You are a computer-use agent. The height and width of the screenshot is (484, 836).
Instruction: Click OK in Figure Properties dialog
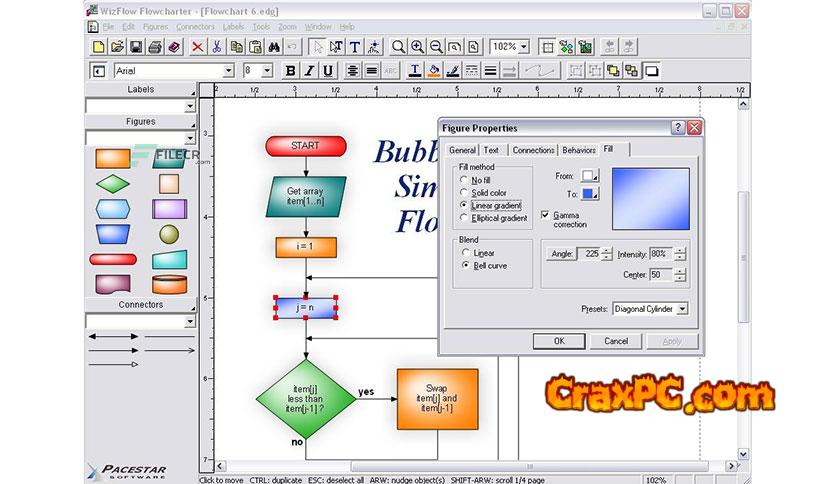(x=558, y=341)
